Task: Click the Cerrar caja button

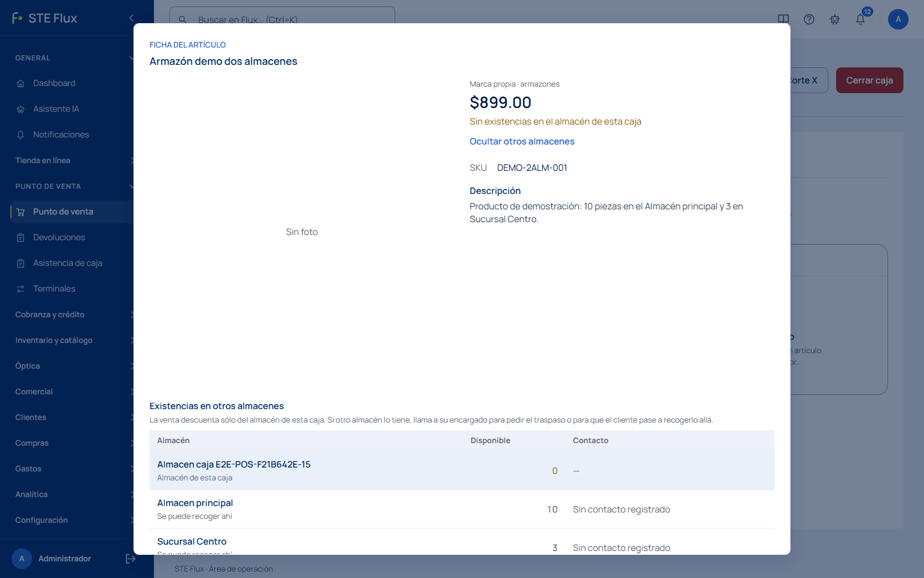Action: click(869, 80)
